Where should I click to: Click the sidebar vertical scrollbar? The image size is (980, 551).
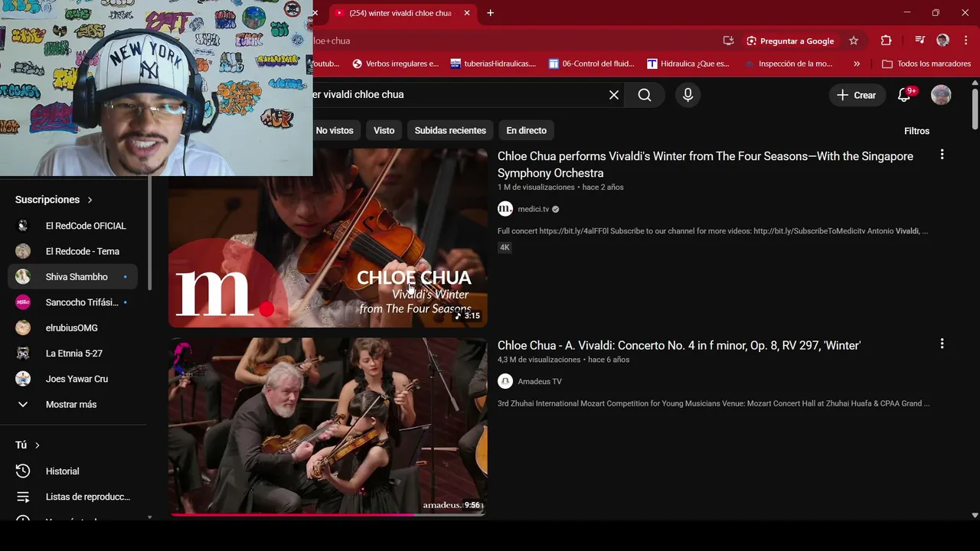click(x=149, y=233)
